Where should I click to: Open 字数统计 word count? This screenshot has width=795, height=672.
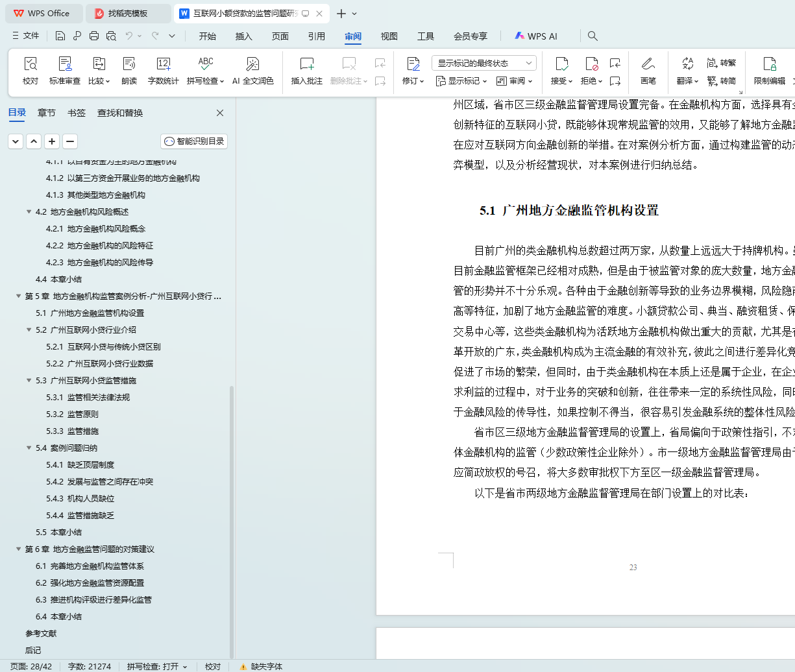click(164, 71)
